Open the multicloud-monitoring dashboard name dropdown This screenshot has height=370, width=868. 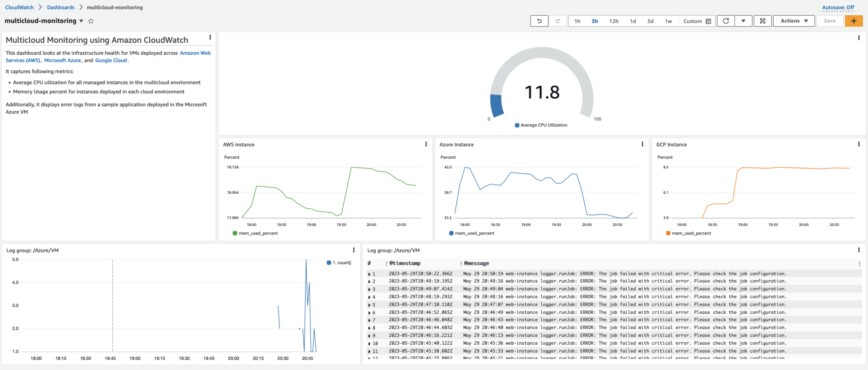81,20
